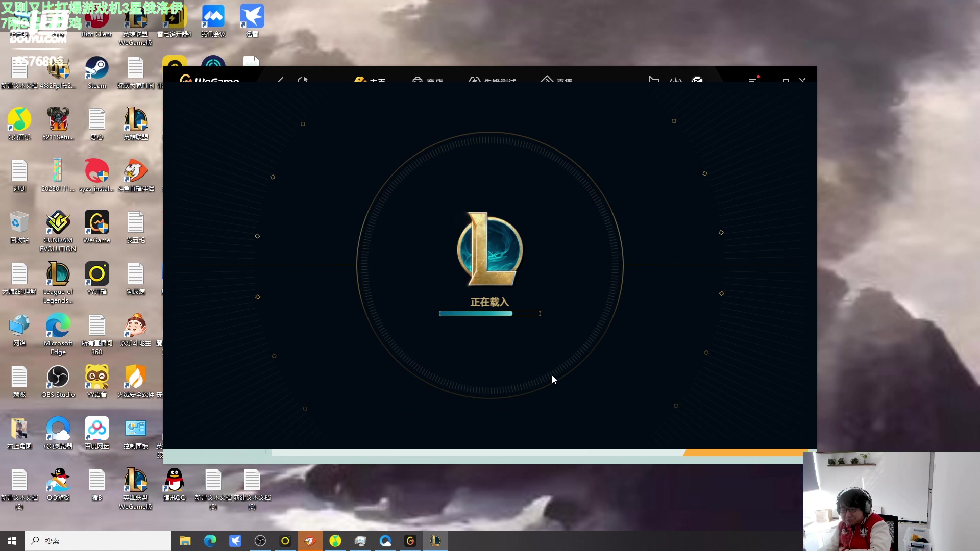
Task: Click the webcam overlay thumbnail
Action: click(891, 501)
